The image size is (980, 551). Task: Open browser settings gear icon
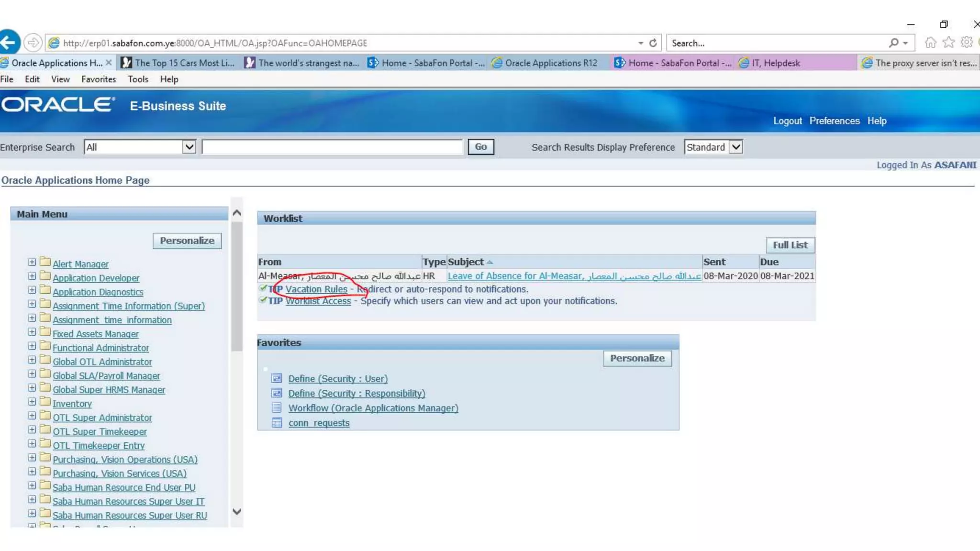coord(967,43)
